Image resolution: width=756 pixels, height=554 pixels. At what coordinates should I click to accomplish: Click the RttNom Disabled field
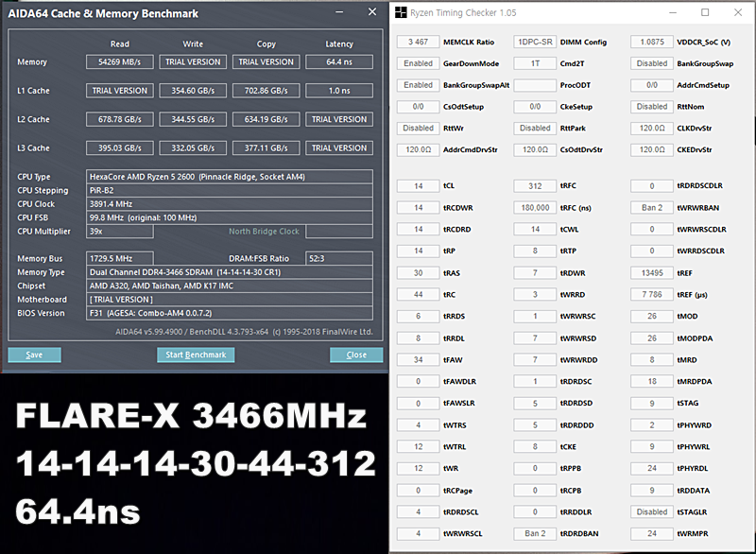652,107
